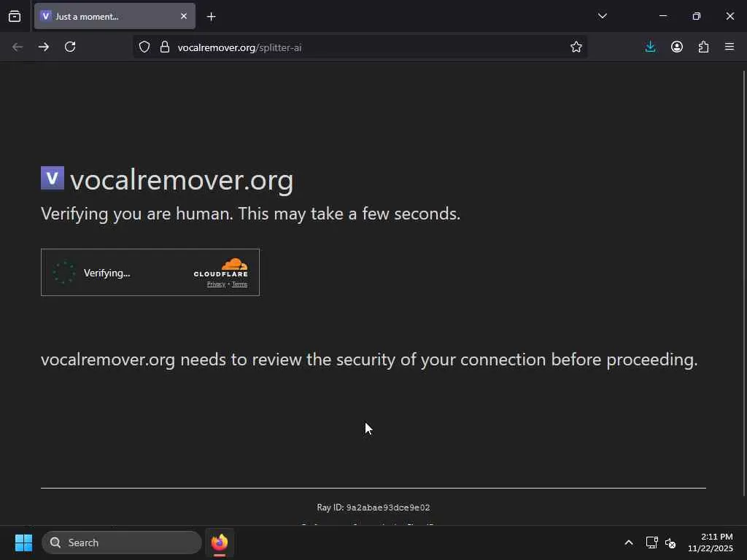Click the page vertical scrollbar
747x560 pixels.
(743, 284)
